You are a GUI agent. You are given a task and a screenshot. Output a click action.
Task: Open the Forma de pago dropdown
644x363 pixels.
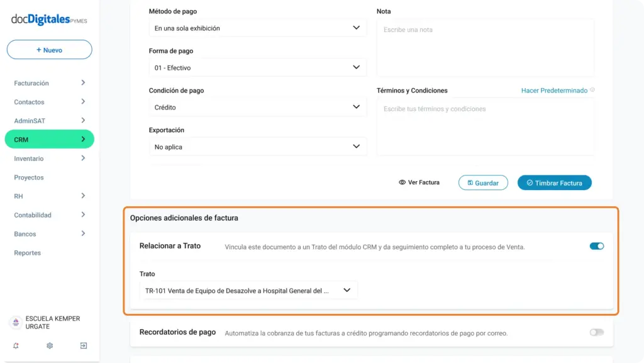(x=257, y=67)
